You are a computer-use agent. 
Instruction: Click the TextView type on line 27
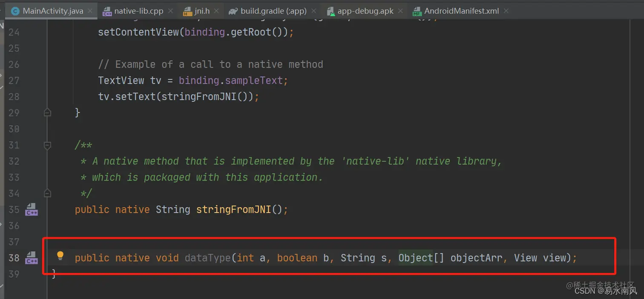point(121,81)
